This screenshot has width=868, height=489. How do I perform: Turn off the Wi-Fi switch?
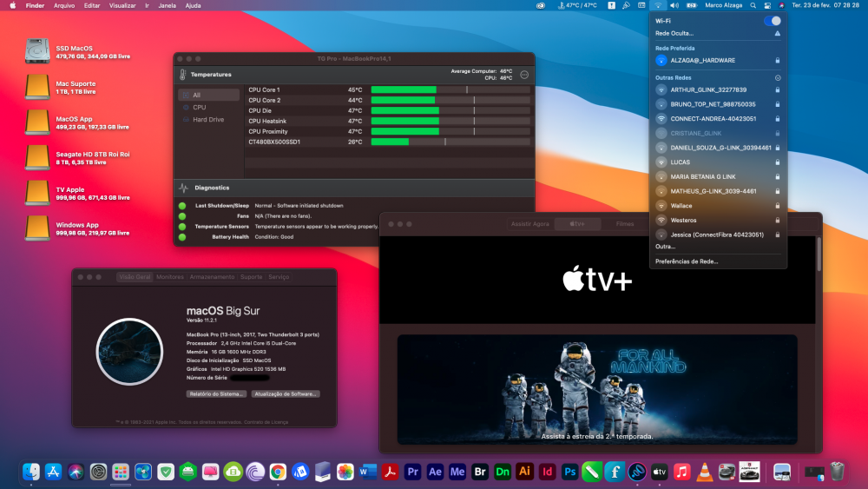[772, 21]
